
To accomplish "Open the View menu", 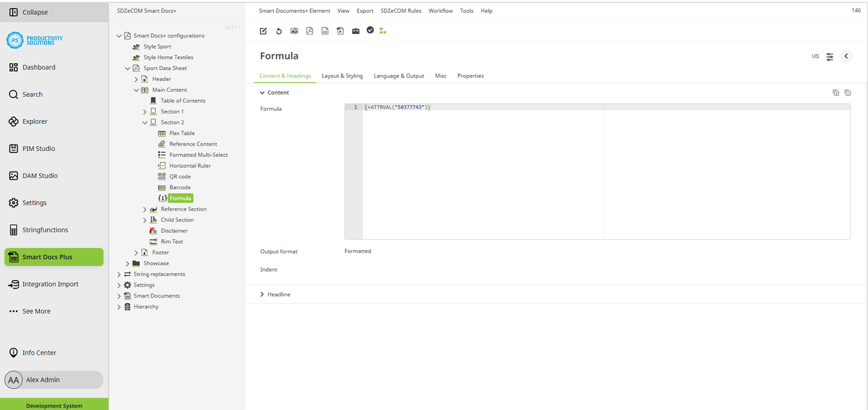I will tap(343, 11).
